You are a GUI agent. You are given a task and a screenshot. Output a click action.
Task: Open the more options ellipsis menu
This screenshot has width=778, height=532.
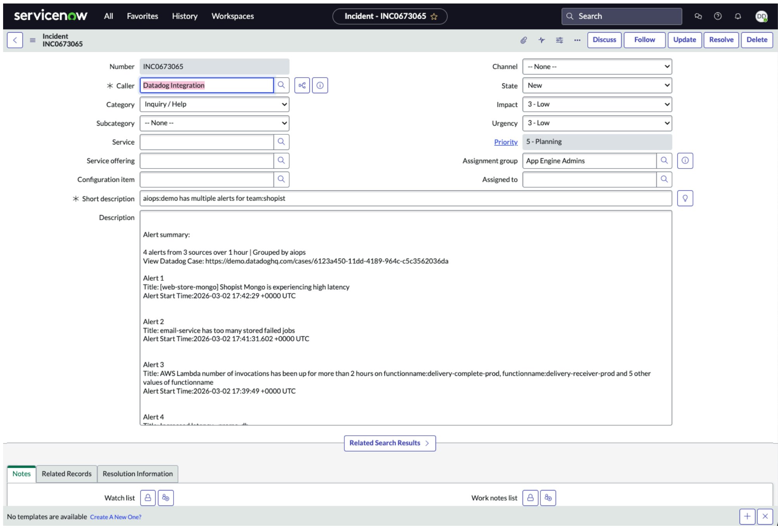point(577,40)
